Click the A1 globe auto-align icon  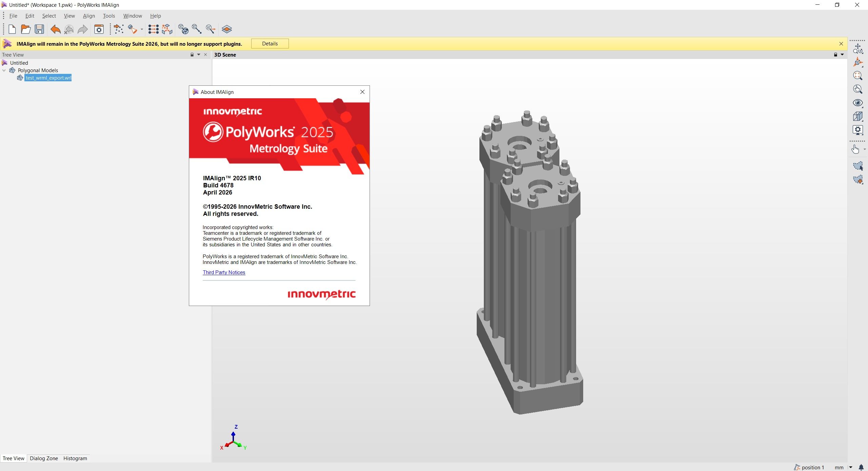point(183,29)
